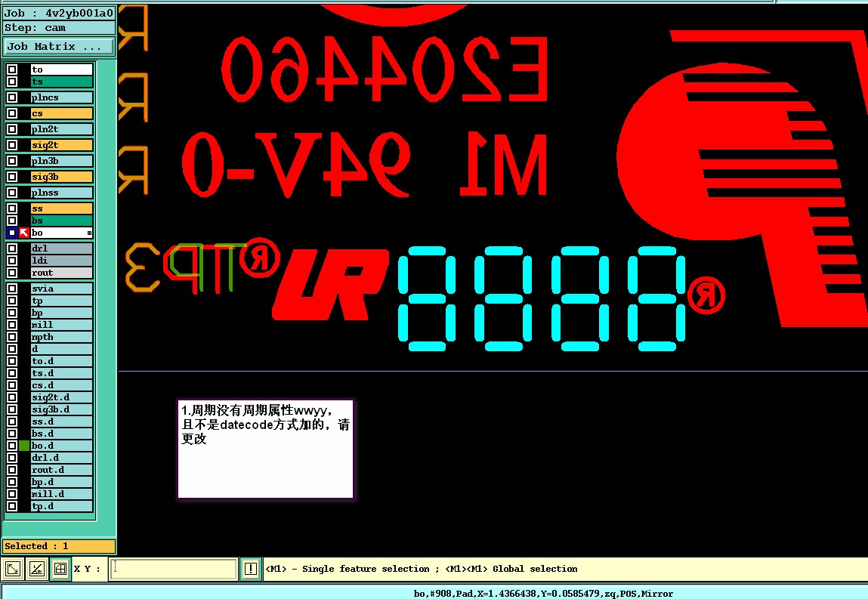Click the Job : 4v2yb001a0 label
The height and width of the screenshot is (599, 868).
click(59, 13)
